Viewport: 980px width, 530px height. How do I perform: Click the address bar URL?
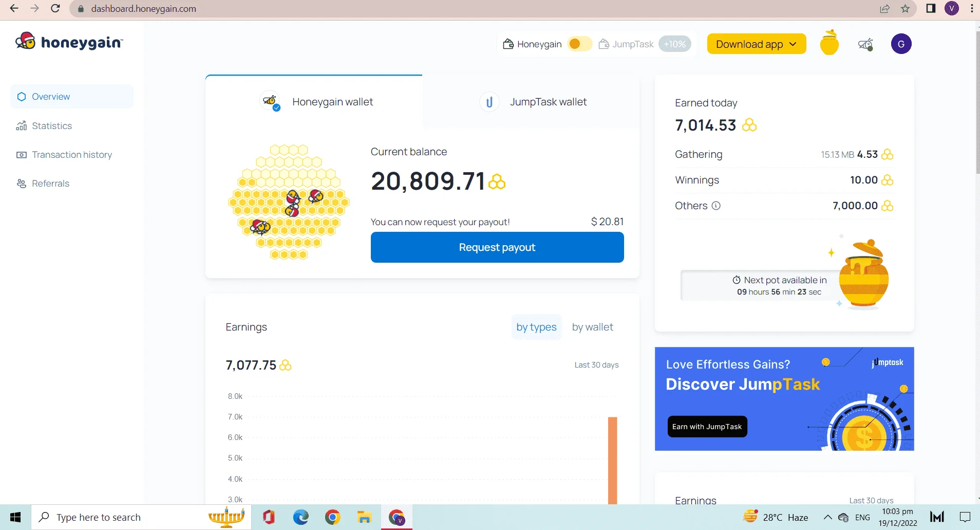(144, 9)
